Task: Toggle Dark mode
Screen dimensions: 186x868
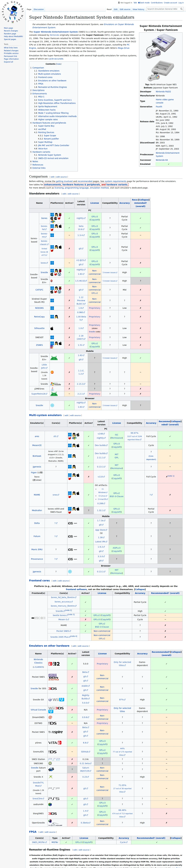Action: (144, 3)
